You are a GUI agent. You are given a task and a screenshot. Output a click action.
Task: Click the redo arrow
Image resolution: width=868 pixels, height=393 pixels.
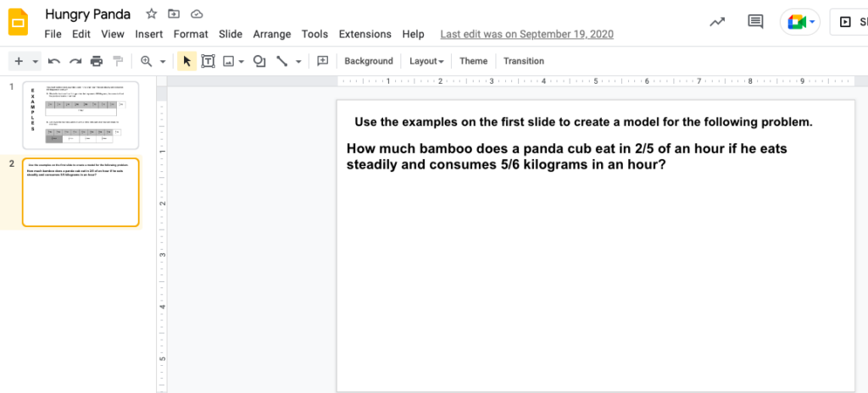[75, 61]
